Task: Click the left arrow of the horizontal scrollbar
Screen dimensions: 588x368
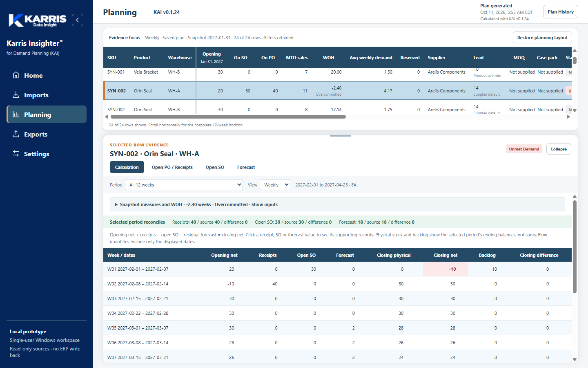Action: (x=107, y=117)
